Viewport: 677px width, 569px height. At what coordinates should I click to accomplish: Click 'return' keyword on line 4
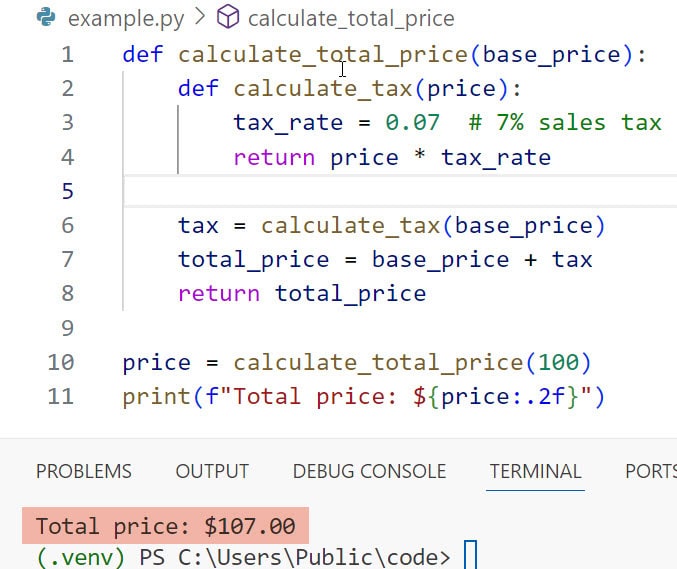click(274, 158)
